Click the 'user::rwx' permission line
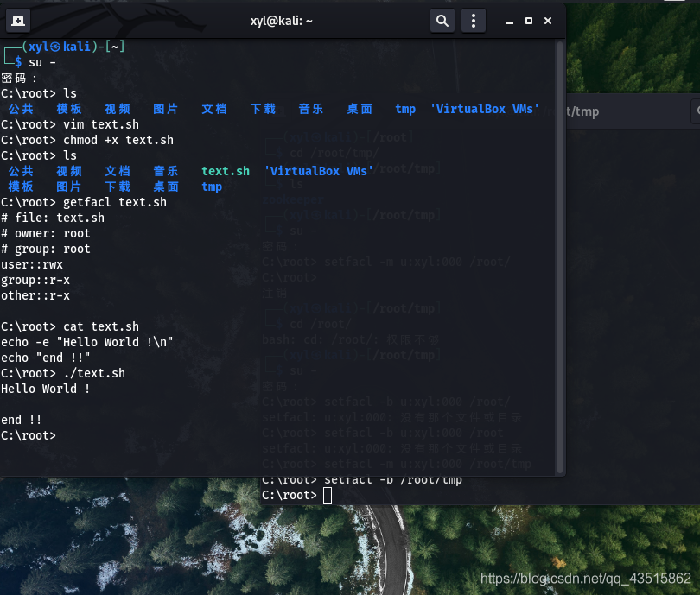The image size is (700, 595). [x=32, y=264]
